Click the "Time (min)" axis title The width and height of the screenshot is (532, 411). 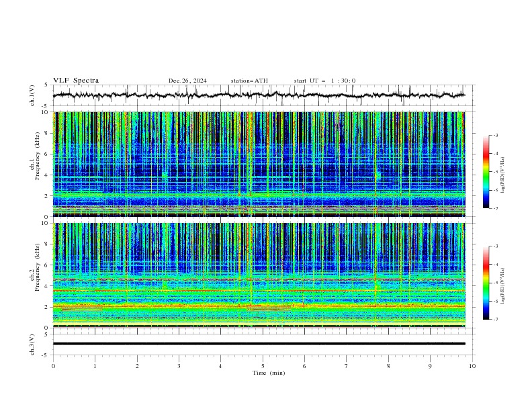269,373
